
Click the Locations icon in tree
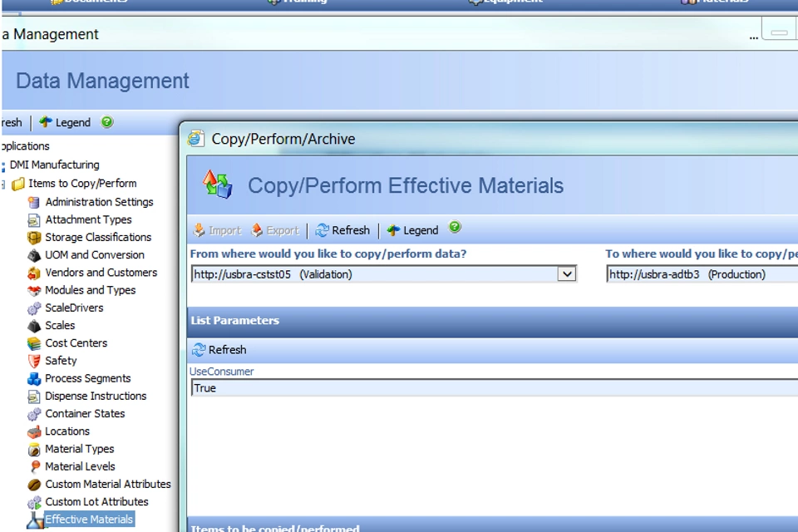pos(34,431)
